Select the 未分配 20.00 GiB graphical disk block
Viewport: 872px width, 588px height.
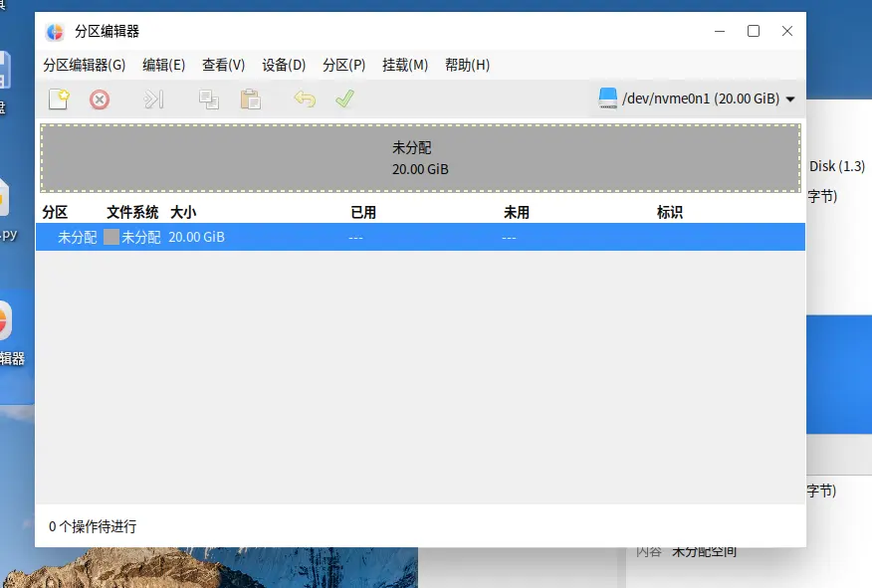pos(420,158)
